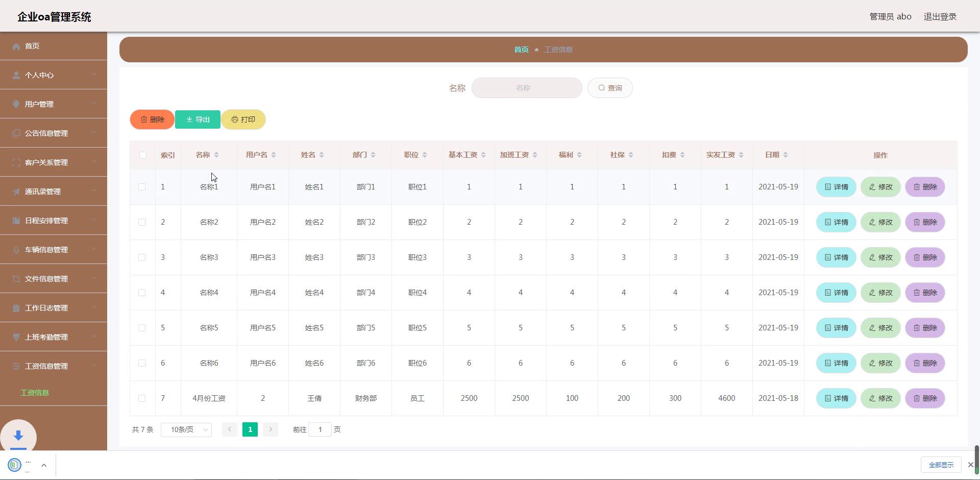980x480 pixels.
Task: Collapse the 工资信息管理 sidebar menu
Action: [54, 366]
